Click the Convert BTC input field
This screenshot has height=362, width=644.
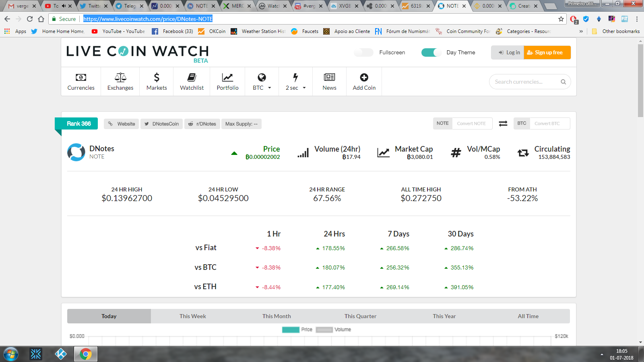coord(549,123)
